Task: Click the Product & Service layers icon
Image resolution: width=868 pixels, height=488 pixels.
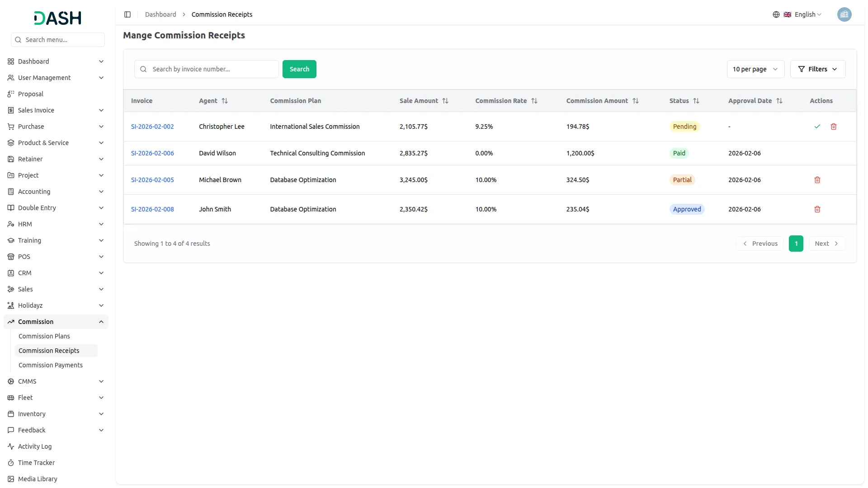Action: coord(11,143)
